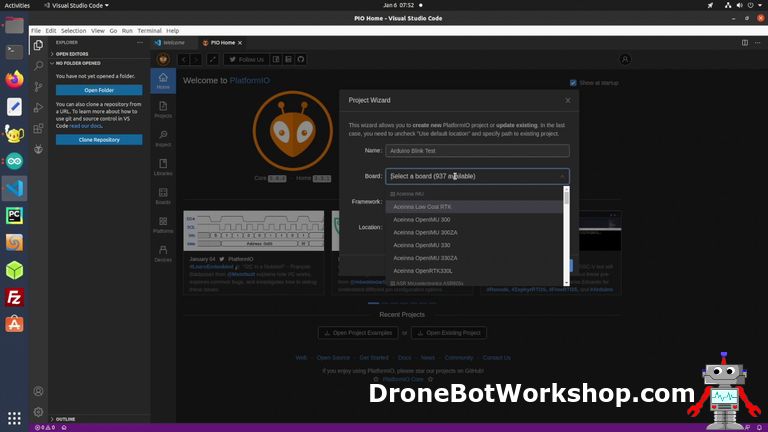The image size is (768, 432).
Task: Click Open Existing Project button
Action: point(449,333)
